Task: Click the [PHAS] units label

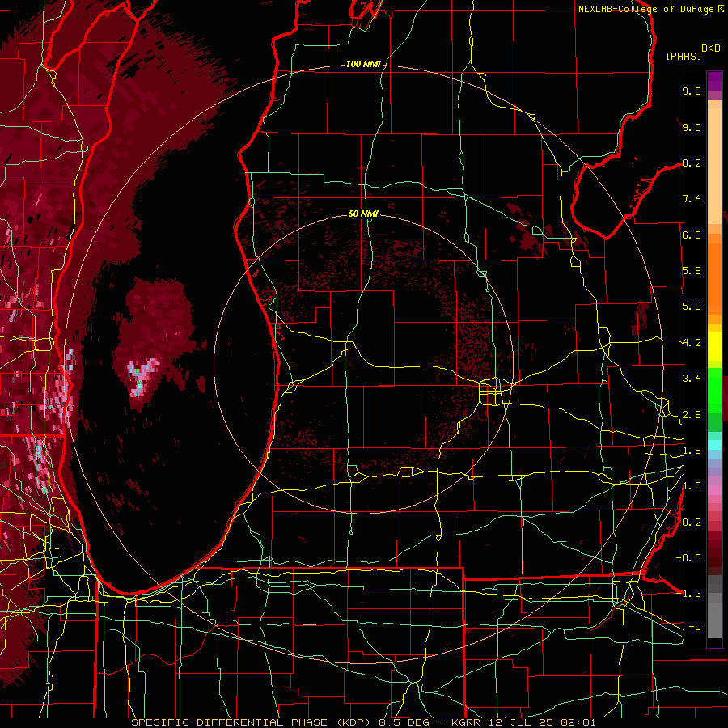Action: point(684,56)
